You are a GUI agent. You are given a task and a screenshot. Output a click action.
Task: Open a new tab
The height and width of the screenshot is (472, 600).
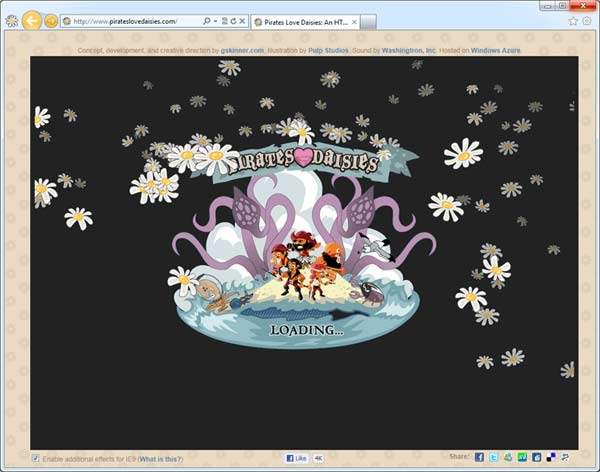[368, 22]
